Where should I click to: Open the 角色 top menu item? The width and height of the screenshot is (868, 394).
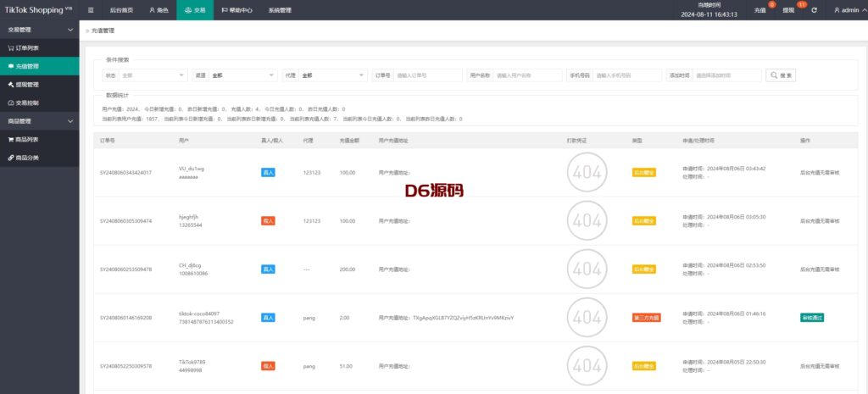click(x=159, y=10)
